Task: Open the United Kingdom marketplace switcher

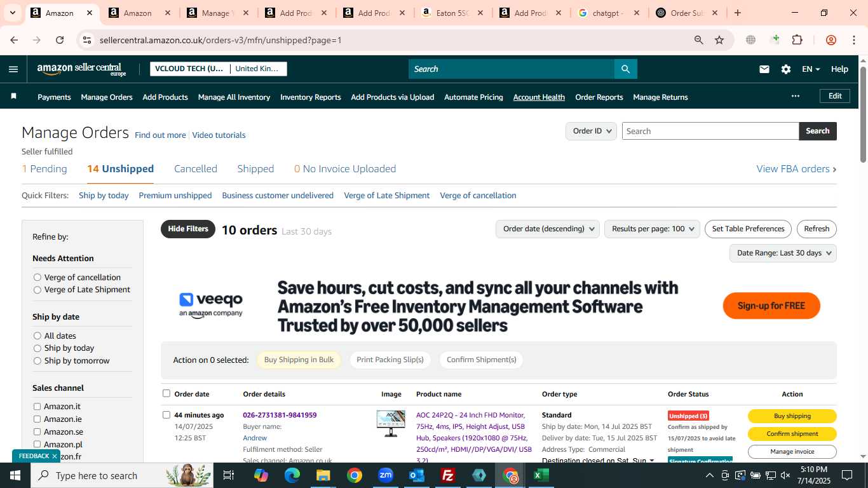Action: pyautogui.click(x=257, y=69)
